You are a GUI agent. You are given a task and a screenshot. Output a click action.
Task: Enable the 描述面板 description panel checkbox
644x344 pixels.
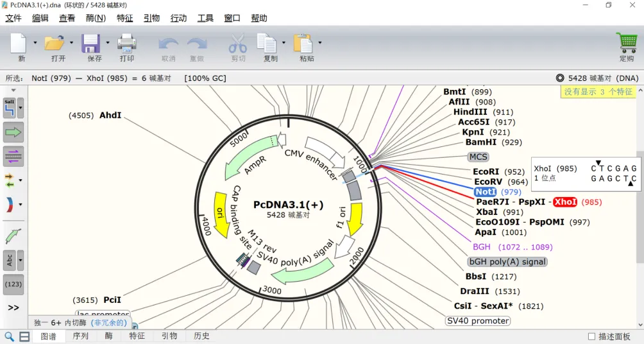(591, 336)
